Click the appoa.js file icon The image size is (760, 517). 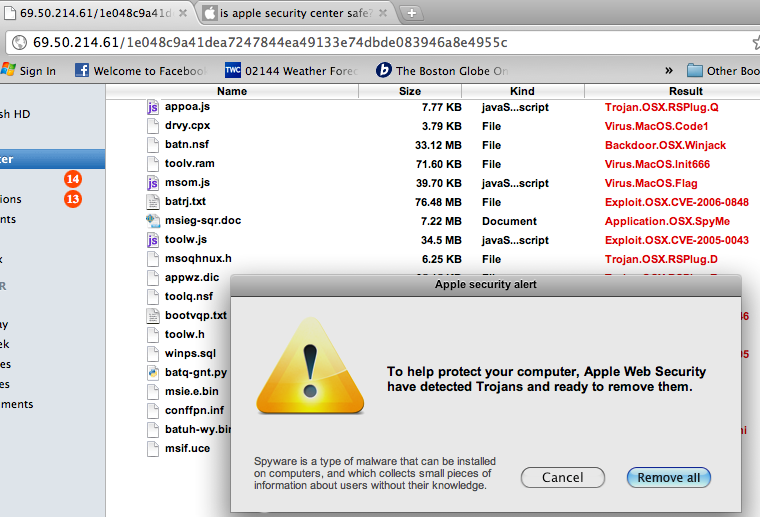153,107
